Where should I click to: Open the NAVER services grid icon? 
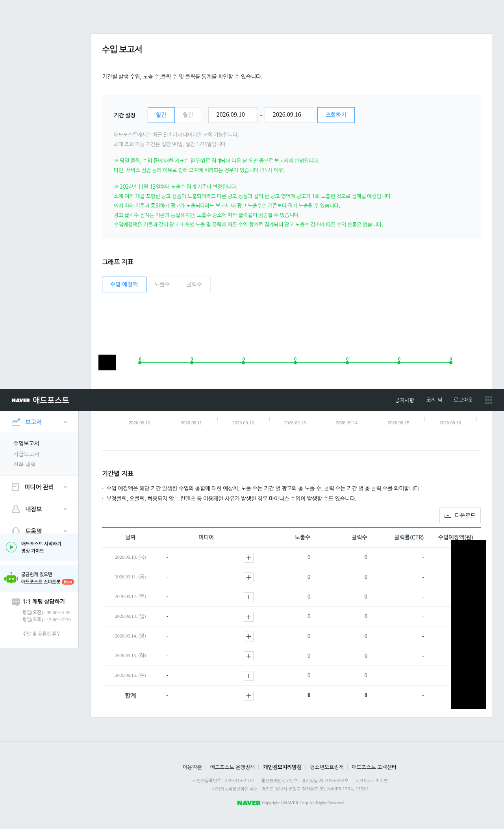coord(488,400)
